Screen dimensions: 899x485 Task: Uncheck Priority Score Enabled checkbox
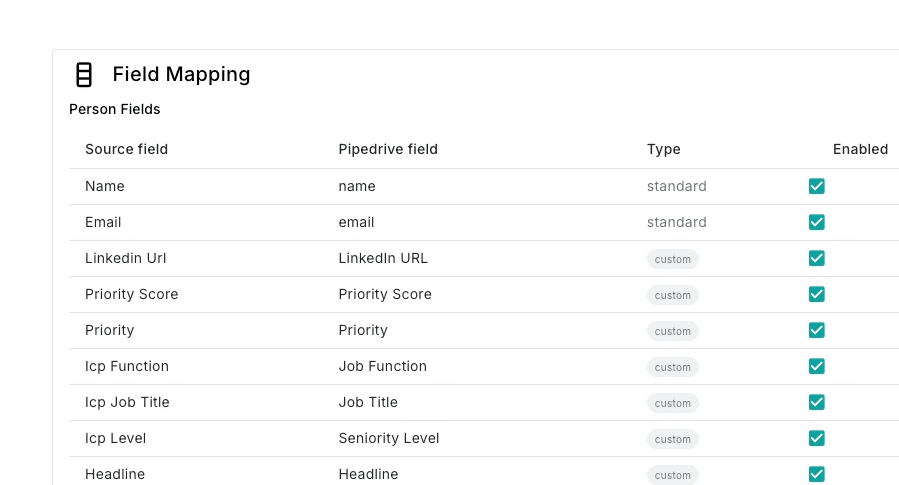[816, 294]
